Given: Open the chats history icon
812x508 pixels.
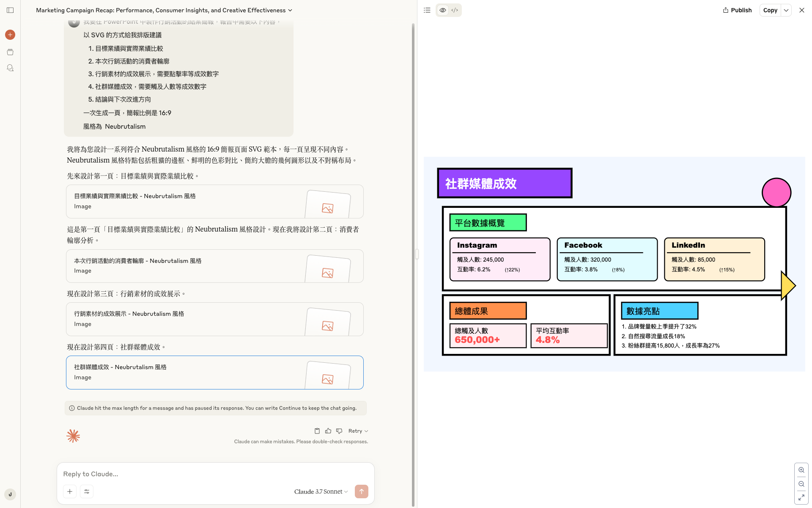Looking at the screenshot, I should [x=10, y=68].
